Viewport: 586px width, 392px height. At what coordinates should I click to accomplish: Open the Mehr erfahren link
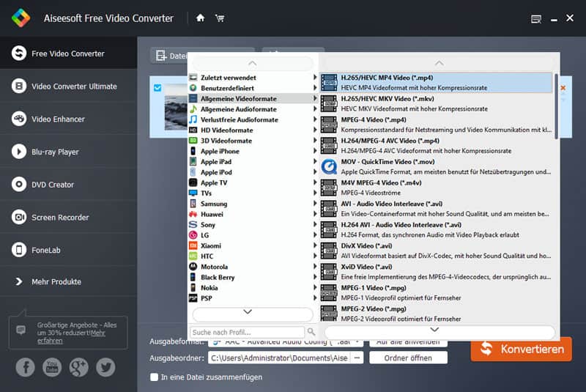coord(71,337)
